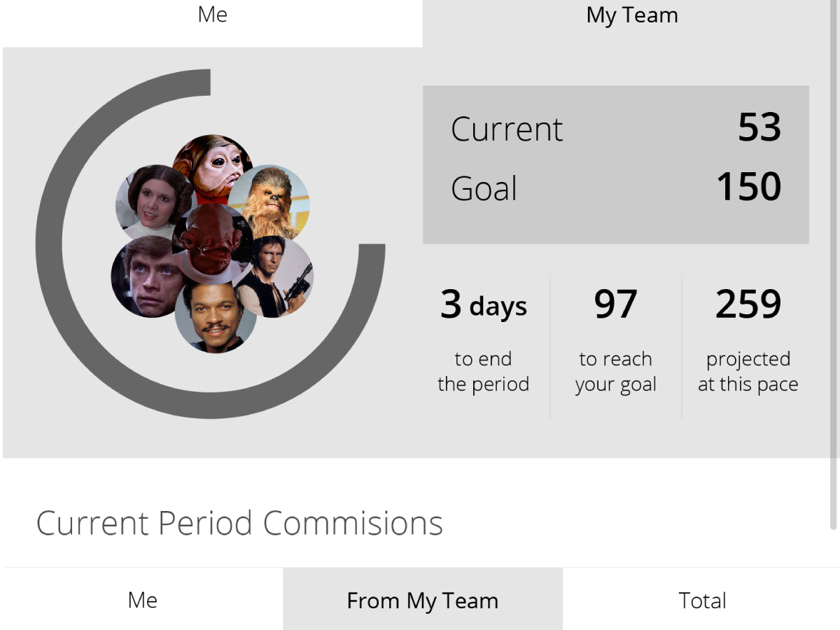Click the mustached man avatar at bottom
This screenshot has width=840, height=630.
coord(215,315)
